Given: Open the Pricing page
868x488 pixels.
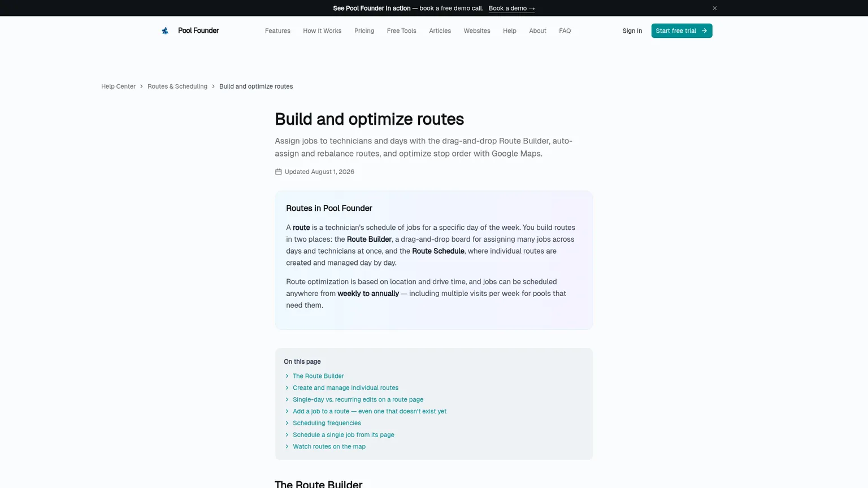Looking at the screenshot, I should (364, 31).
